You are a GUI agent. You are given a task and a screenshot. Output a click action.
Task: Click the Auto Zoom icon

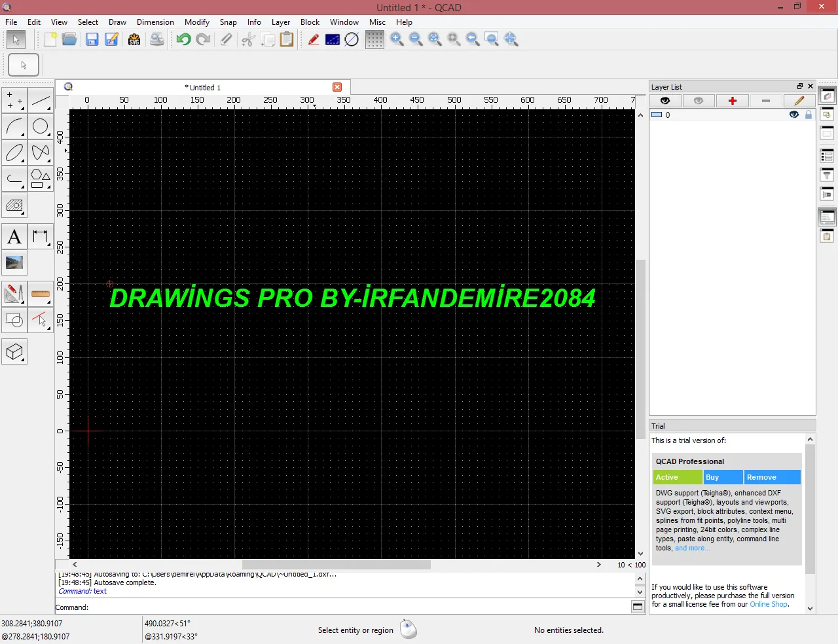pyautogui.click(x=435, y=39)
